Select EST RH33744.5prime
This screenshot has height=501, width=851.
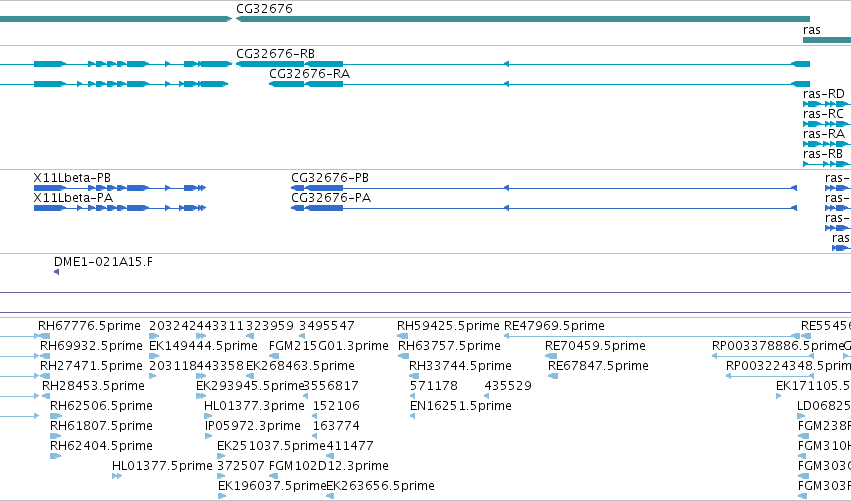tap(460, 366)
